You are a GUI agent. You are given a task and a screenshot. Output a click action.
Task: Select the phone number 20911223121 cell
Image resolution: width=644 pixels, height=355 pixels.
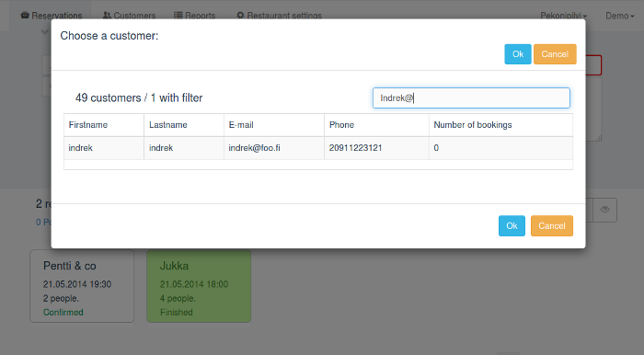click(x=376, y=148)
